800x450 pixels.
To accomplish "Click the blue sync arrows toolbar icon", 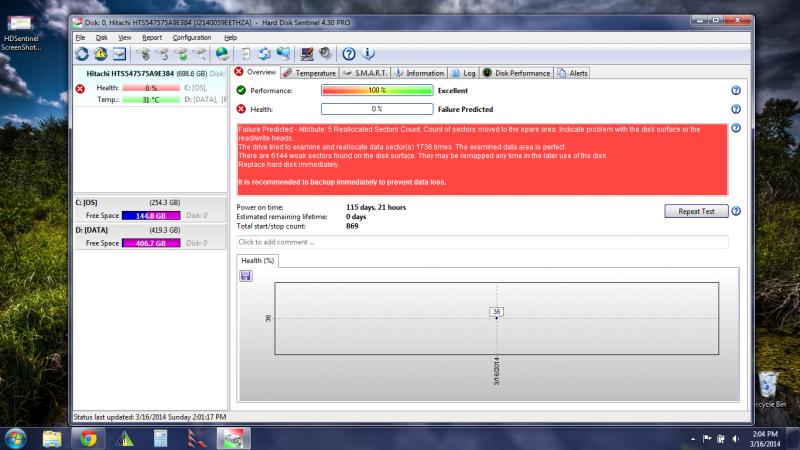I will pyautogui.click(x=264, y=54).
